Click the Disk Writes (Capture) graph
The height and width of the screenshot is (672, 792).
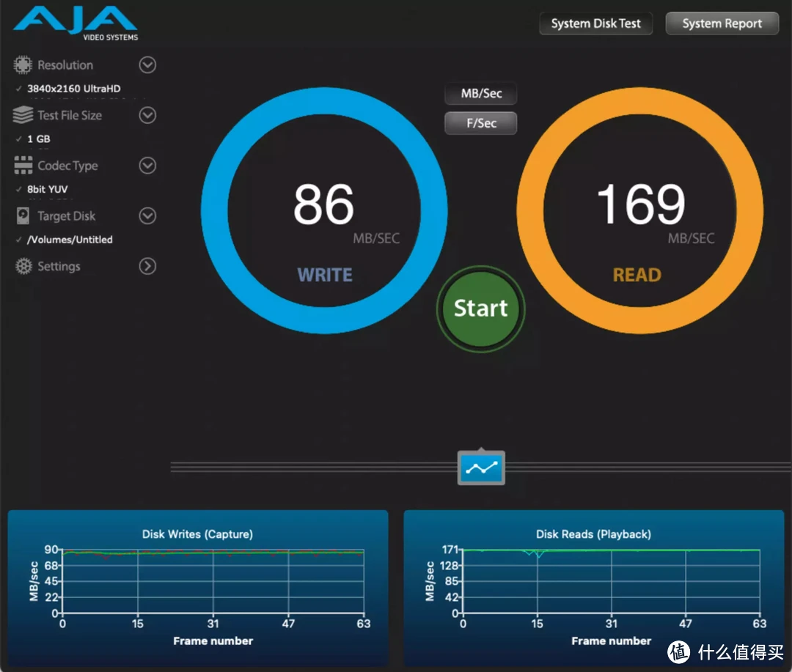point(198,588)
